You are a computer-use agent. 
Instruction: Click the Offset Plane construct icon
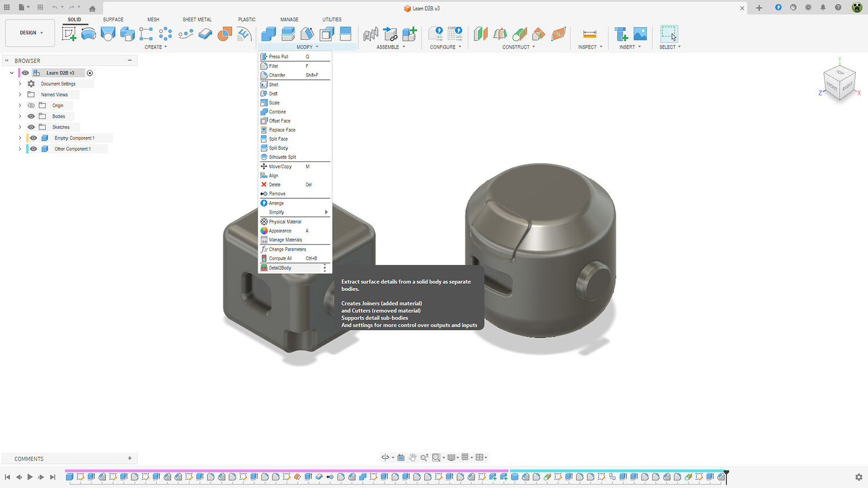point(481,34)
